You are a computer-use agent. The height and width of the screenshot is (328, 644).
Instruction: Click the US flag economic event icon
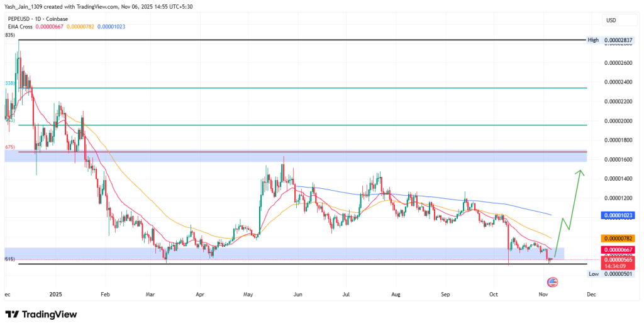tap(553, 281)
